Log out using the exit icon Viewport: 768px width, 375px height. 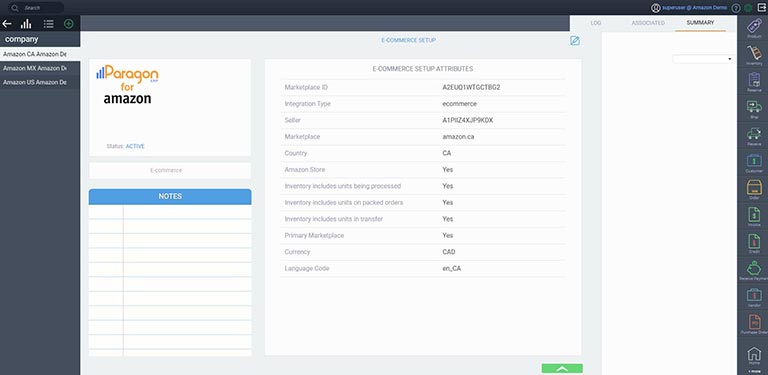pos(761,7)
